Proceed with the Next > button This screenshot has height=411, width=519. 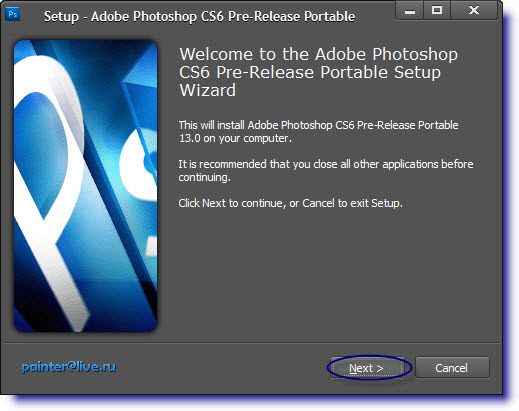[367, 368]
